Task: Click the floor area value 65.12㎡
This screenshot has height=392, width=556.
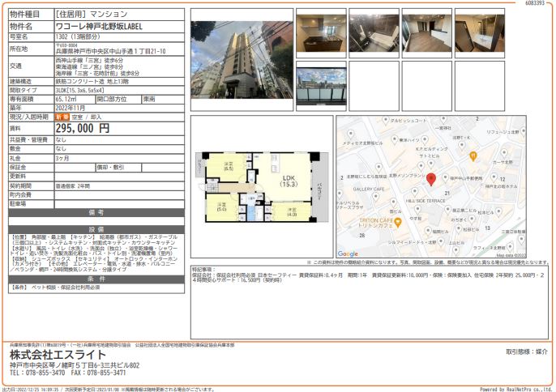Action: coord(66,100)
